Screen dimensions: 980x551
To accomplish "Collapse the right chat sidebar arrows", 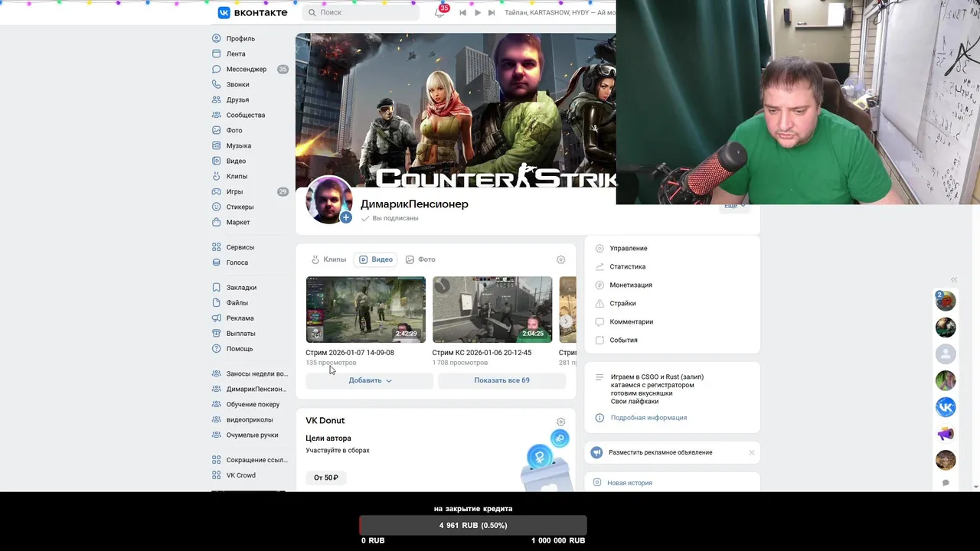I will [x=954, y=280].
